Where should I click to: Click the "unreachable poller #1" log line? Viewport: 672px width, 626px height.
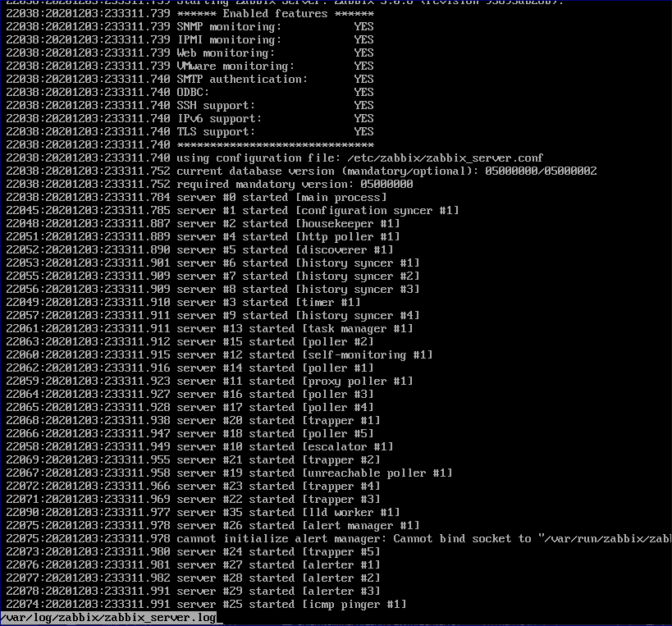[229, 473]
